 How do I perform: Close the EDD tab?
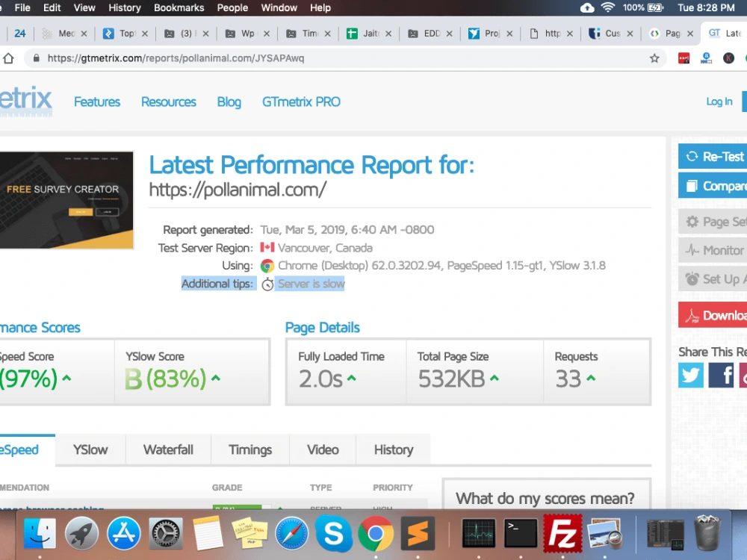click(x=449, y=34)
